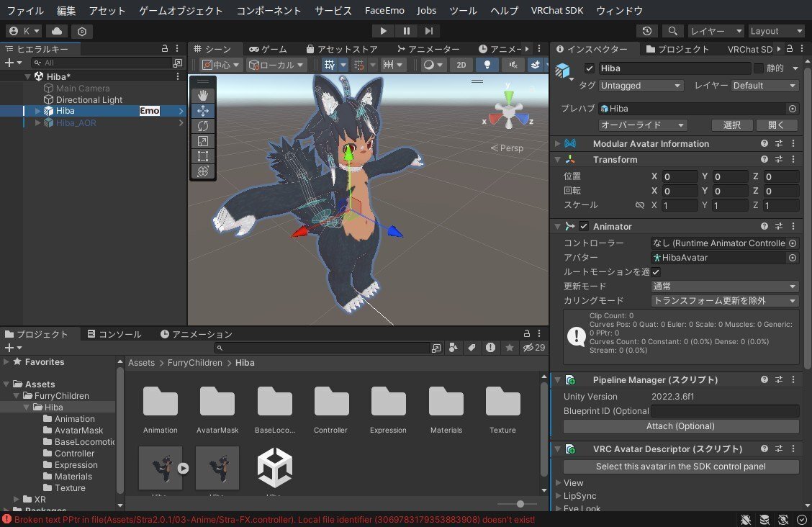The image size is (812, 527).
Task: Toggle scene lighting bulb
Action: pyautogui.click(x=487, y=65)
